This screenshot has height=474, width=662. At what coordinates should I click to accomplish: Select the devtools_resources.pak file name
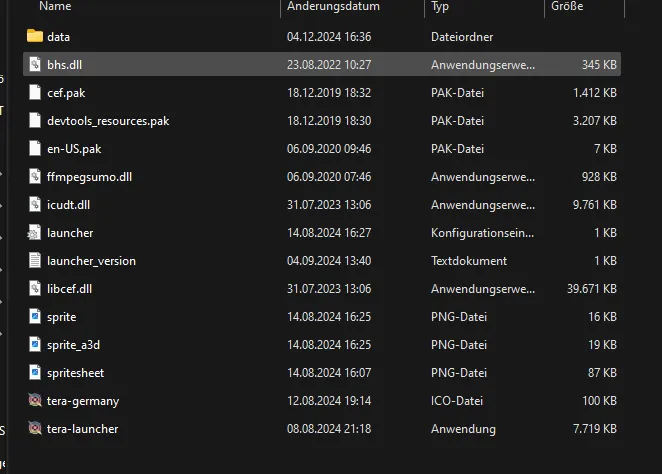tap(108, 121)
